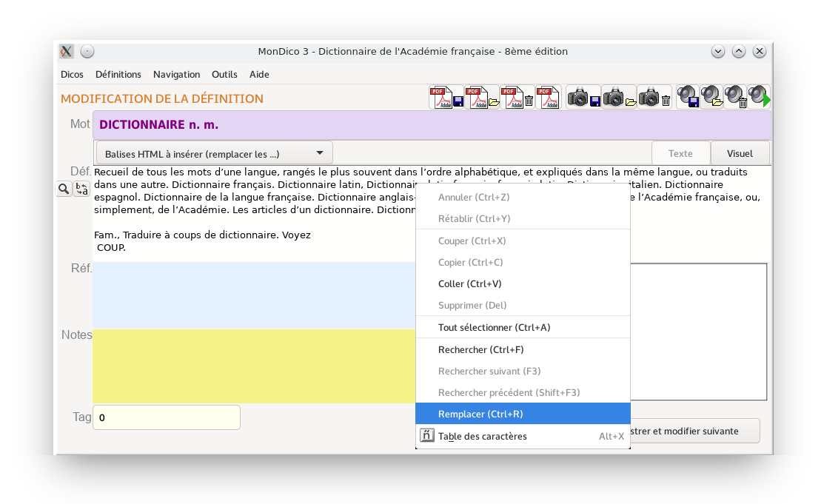Click the character table icon in context menu
Viewport: 824px width, 504px height.
tap(426, 436)
